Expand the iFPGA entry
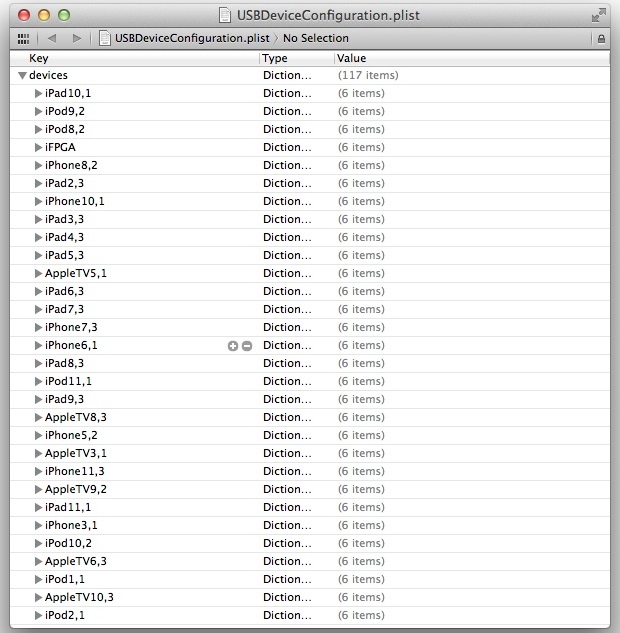Viewport: 620px width, 633px height. pyautogui.click(x=38, y=147)
